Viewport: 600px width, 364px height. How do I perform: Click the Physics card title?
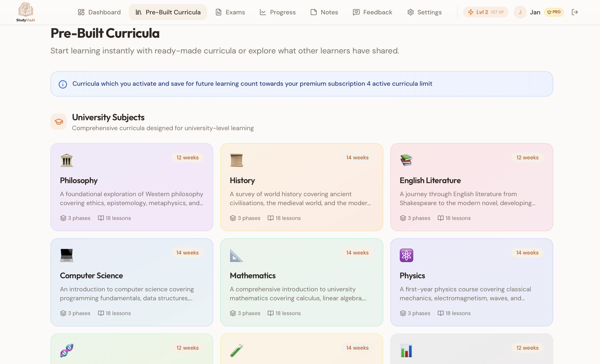[x=412, y=276]
